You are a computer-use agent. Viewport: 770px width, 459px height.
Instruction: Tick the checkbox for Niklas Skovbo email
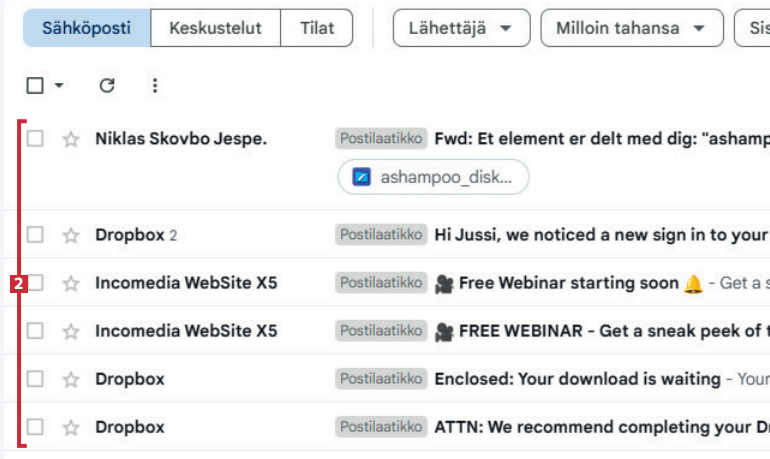[35, 139]
